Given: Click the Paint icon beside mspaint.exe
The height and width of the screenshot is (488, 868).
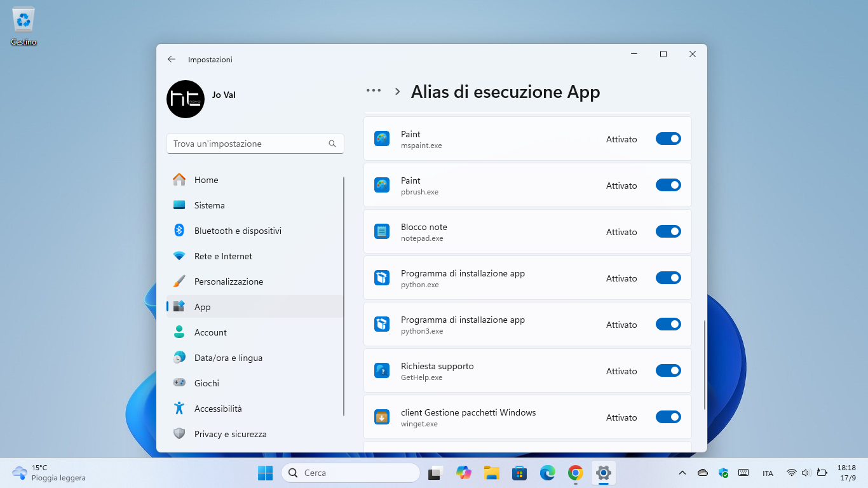Looking at the screenshot, I should click(x=382, y=139).
